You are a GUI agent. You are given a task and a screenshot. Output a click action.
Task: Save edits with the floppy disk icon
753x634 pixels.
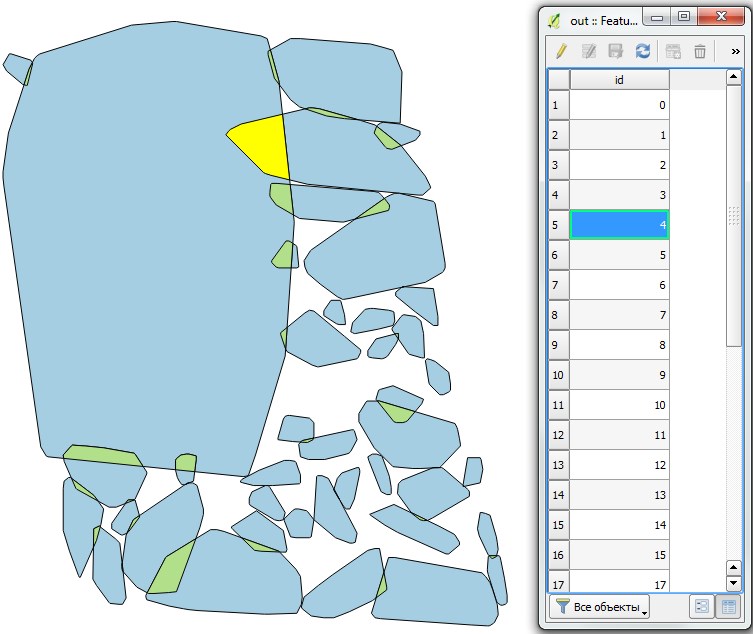coord(616,51)
